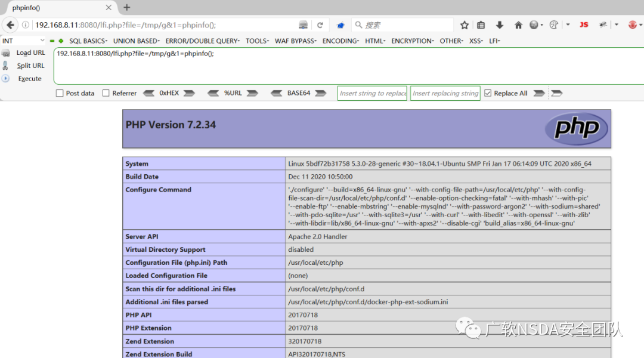This screenshot has width=644, height=358.
Task: Expand the ENCRYPTION menu
Action: click(x=413, y=41)
